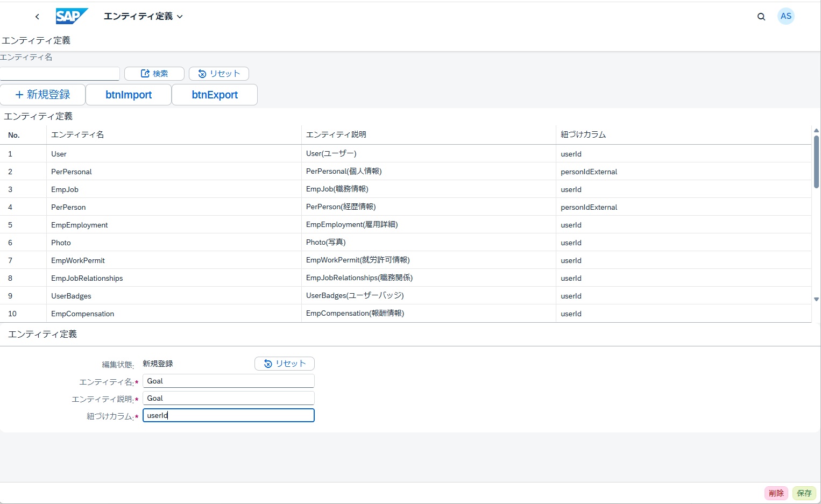
Task: Expand the エンティティ定義 title dropdown
Action: point(143,17)
